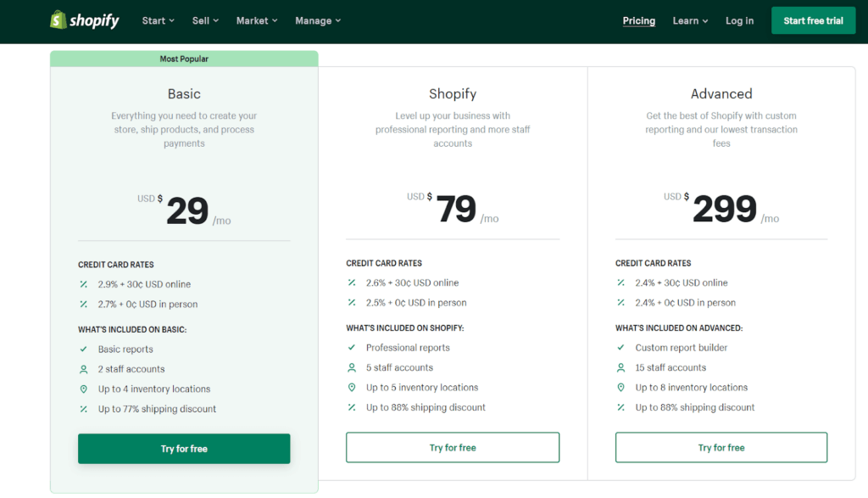
Task: Try the Shopify plan for free
Action: (453, 448)
